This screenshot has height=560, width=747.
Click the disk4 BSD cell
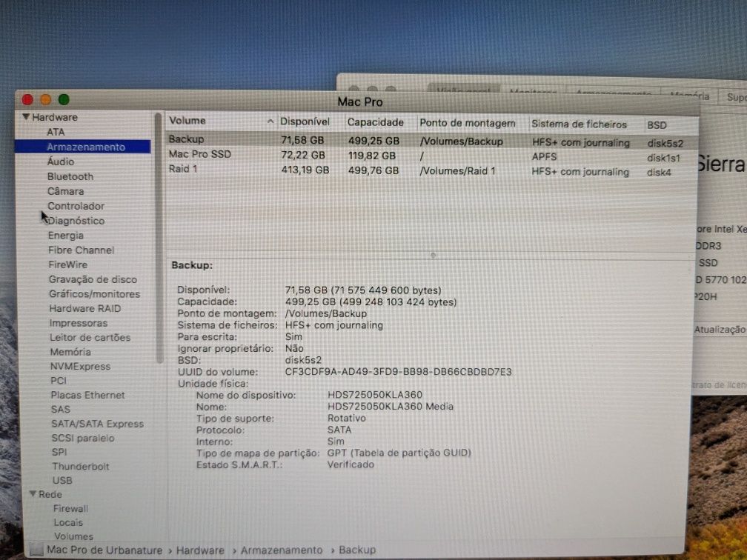point(659,173)
